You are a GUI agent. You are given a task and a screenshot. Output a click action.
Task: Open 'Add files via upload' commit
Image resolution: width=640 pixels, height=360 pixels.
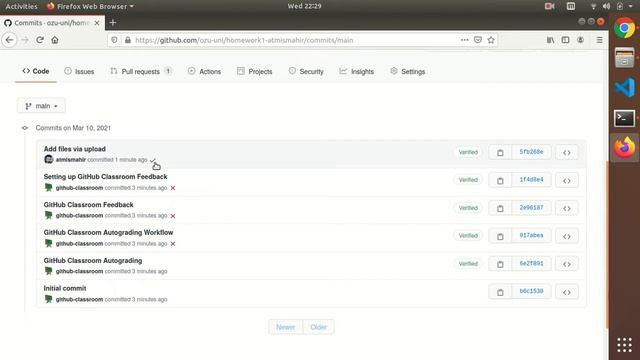click(75, 149)
